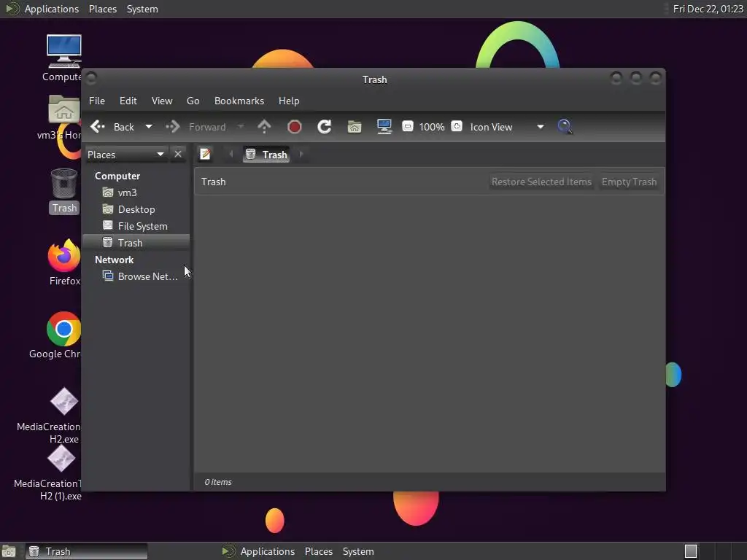Open the top panel Places menu
Image resolution: width=747 pixels, height=560 pixels.
[102, 9]
